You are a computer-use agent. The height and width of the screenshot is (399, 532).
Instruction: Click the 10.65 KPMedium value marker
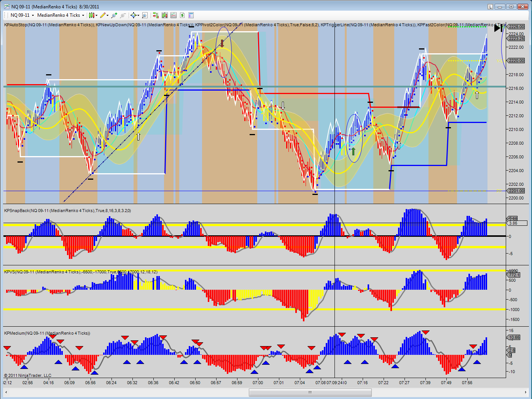[x=514, y=337]
